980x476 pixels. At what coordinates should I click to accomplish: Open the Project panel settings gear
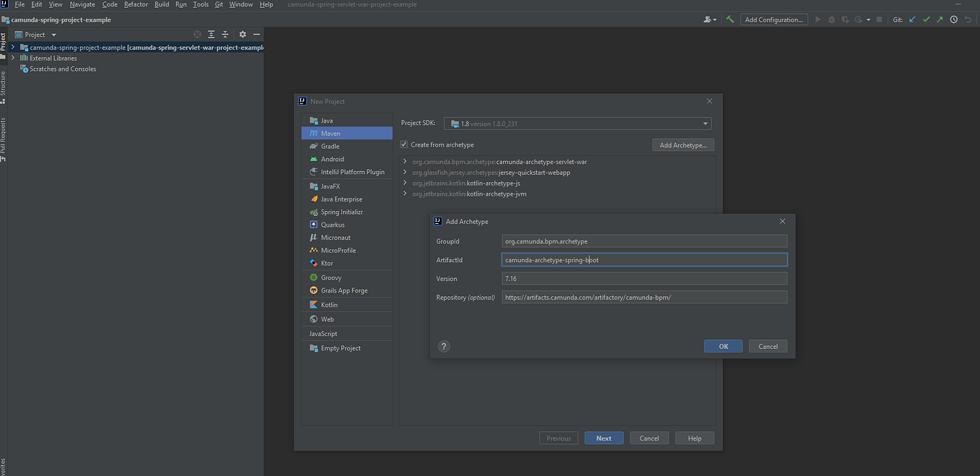(242, 34)
